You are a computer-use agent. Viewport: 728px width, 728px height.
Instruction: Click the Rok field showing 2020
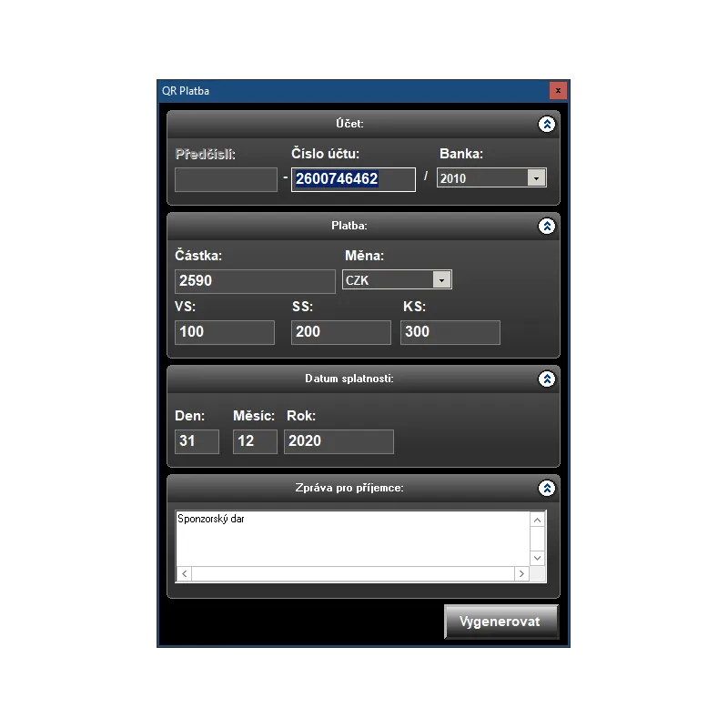coord(339,441)
